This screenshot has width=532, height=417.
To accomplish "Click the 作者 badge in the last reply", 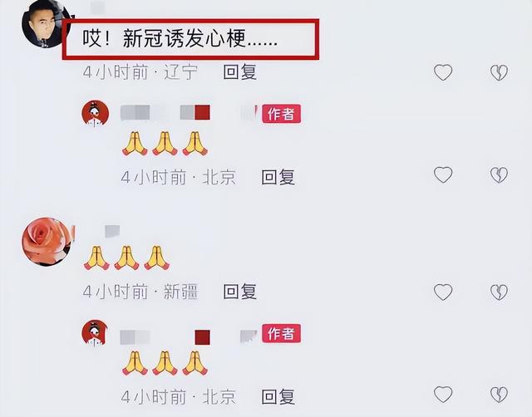I will (x=281, y=333).
